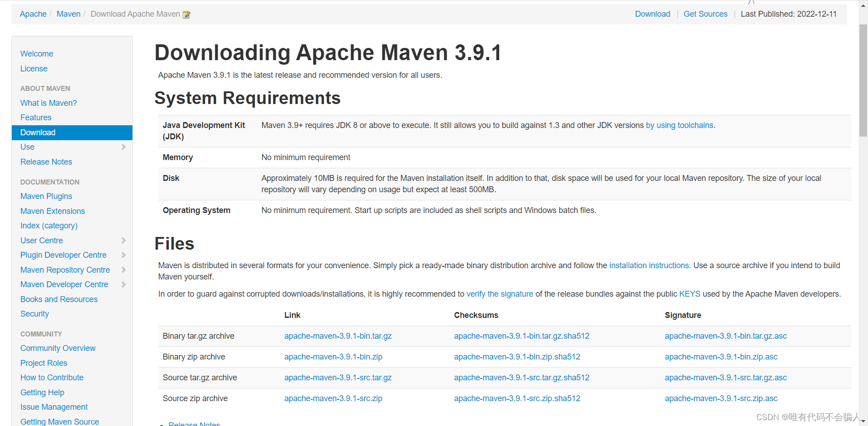The height and width of the screenshot is (426, 868).
Task: Open the bin.tar.gz.asc signature link
Action: (726, 336)
